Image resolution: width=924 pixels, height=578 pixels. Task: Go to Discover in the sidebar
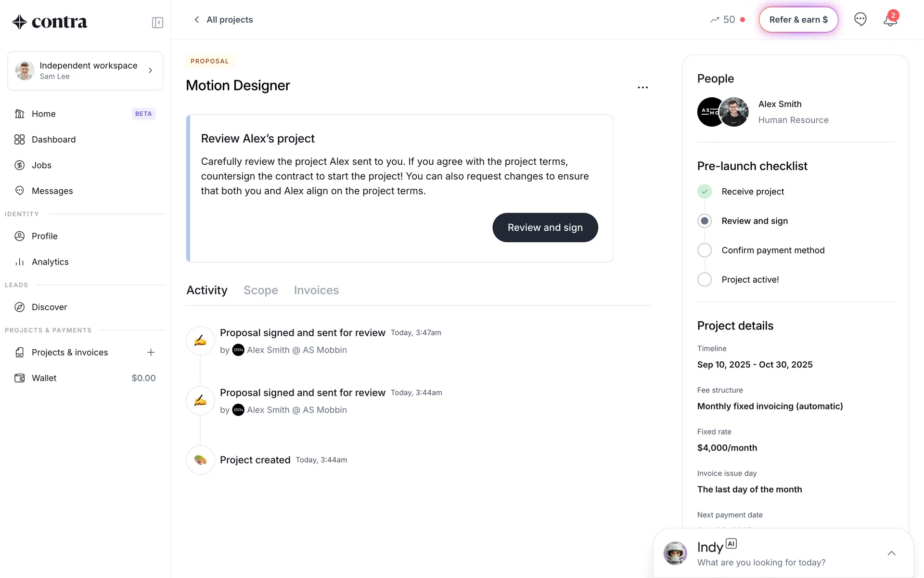49,307
